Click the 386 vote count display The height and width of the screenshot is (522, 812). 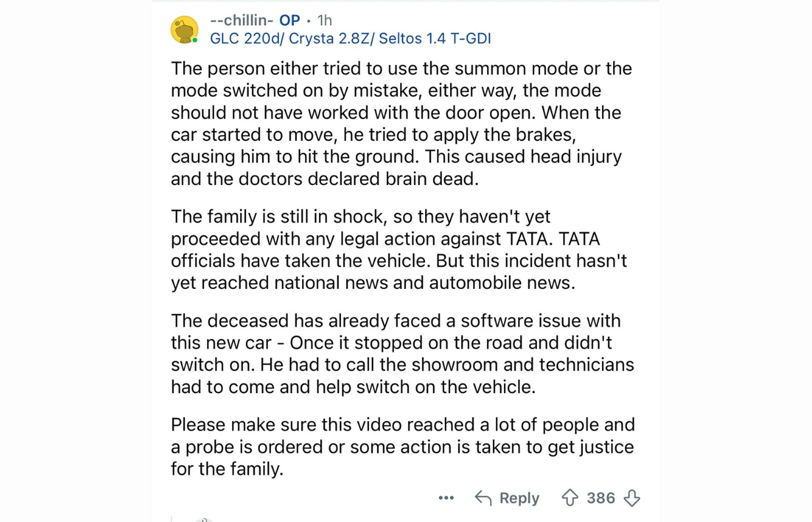pos(601,498)
